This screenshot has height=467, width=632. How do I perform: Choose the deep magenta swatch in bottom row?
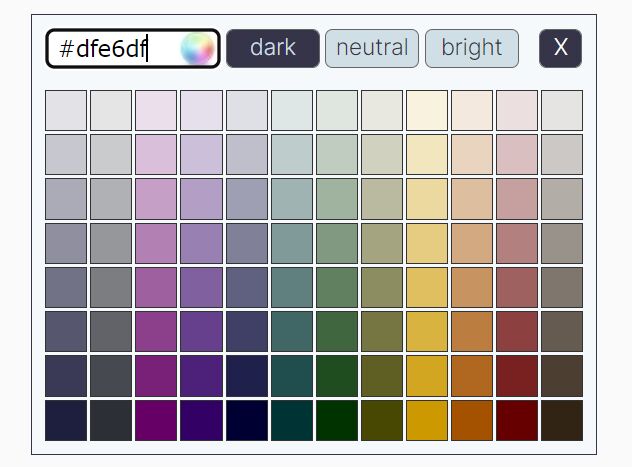(156, 420)
